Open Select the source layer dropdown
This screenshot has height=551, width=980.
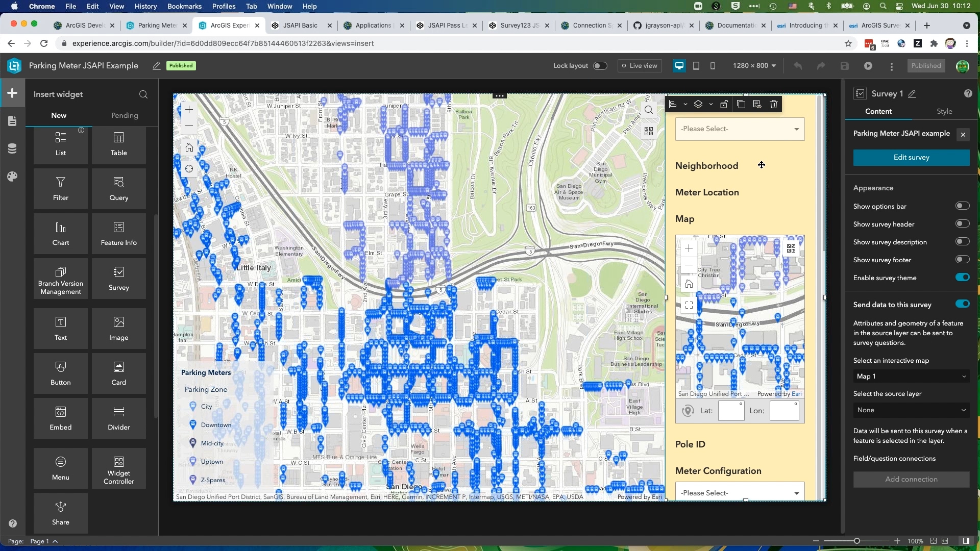click(911, 410)
